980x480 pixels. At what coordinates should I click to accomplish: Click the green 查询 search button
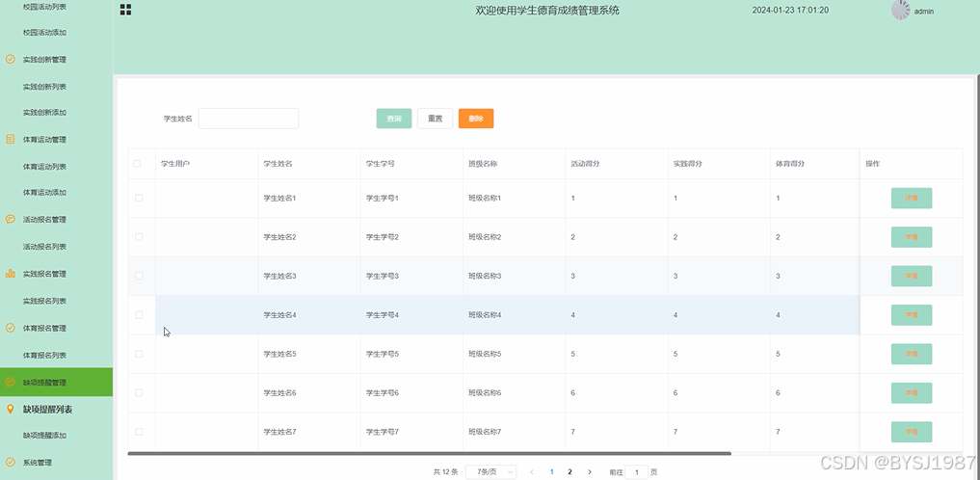pyautogui.click(x=394, y=119)
